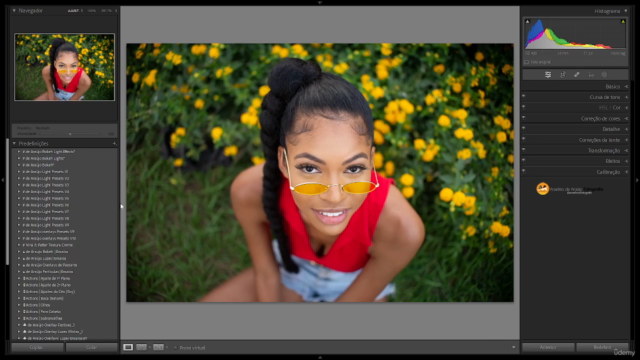Expand the 'Light Presets V1' preset group
Image resolution: width=640 pixels, height=360 pixels.
click(19, 171)
